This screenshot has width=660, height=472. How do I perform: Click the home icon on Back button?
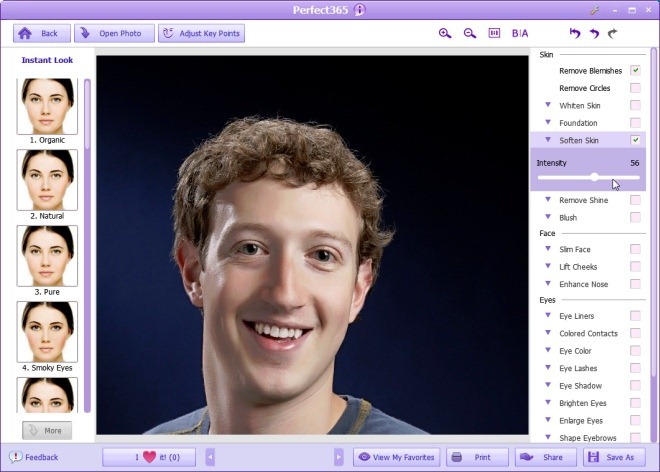[x=25, y=33]
